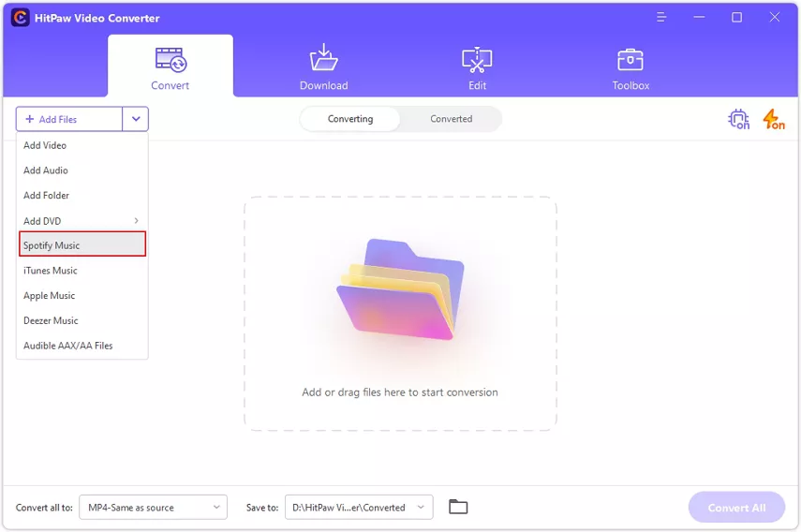Viewport: 801px width, 532px height.
Task: Show the Converted list
Action: pos(451,119)
